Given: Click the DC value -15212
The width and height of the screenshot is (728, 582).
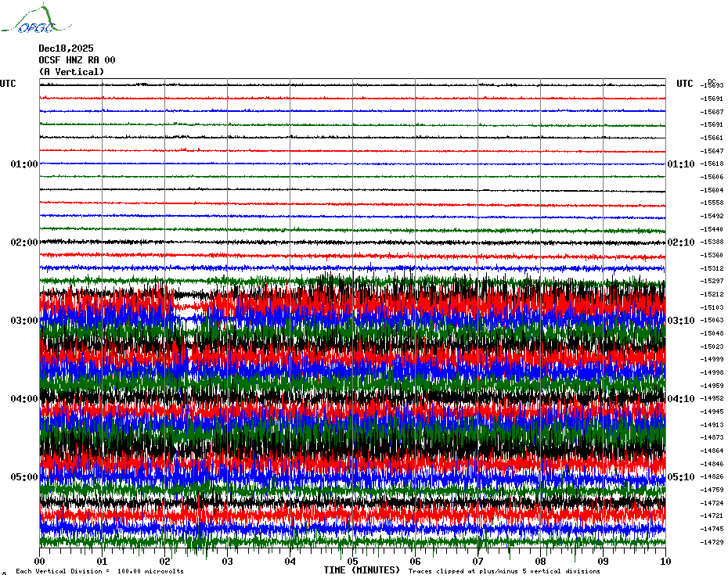Looking at the screenshot, I should 712,294.
